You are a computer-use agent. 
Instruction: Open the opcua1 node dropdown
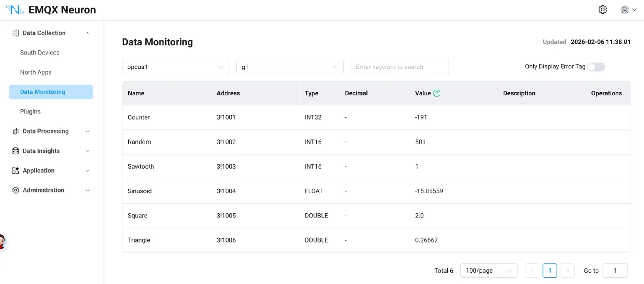pos(175,67)
